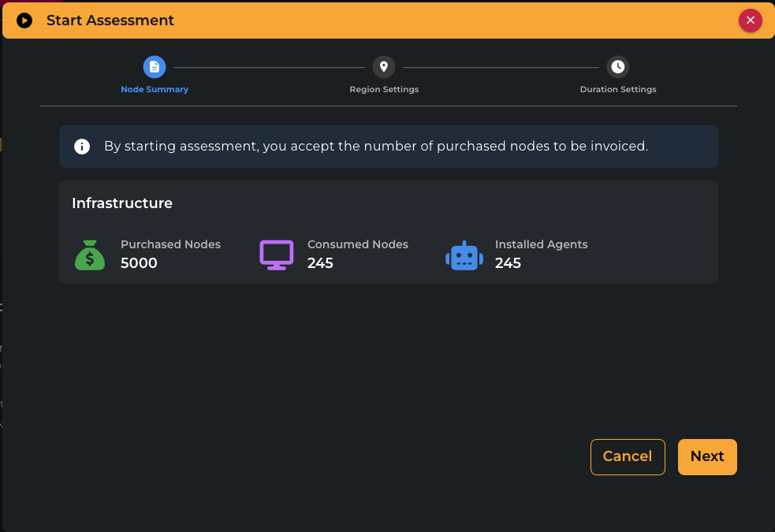Select the Duration Settings clock icon
The image size is (775, 532).
pyautogui.click(x=618, y=67)
